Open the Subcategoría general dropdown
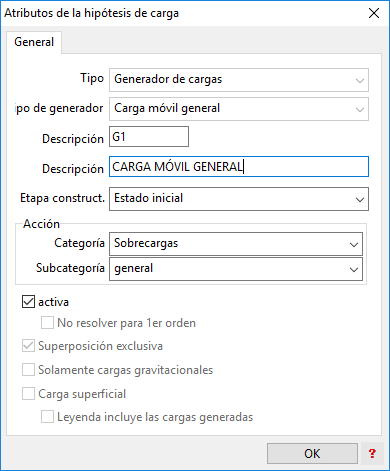 354,269
